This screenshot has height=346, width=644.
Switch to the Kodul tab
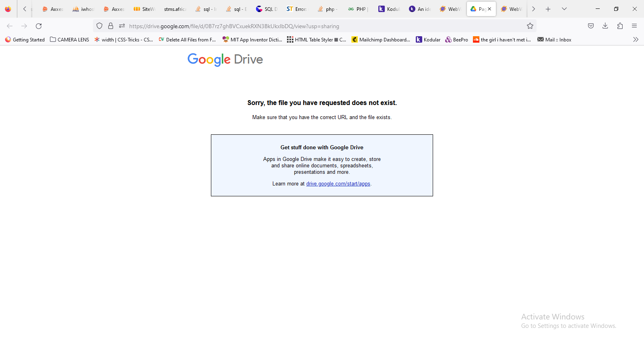point(390,9)
